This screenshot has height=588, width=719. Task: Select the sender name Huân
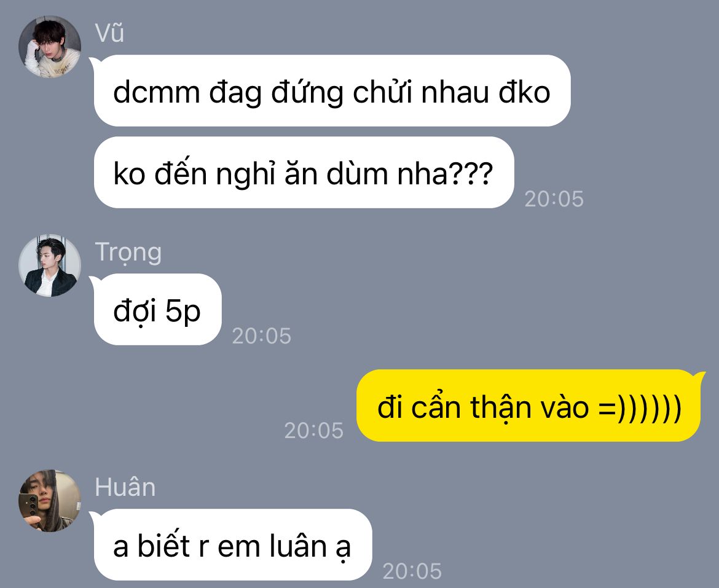(x=125, y=487)
